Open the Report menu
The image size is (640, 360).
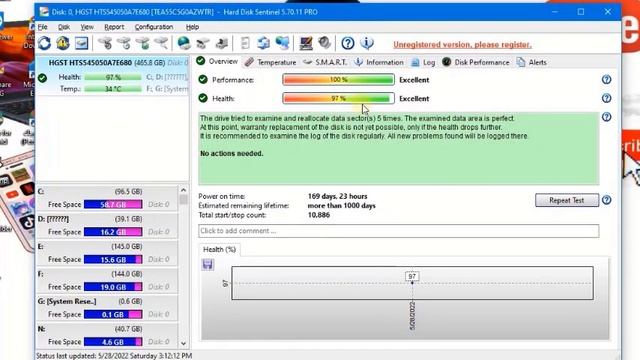coord(114,27)
